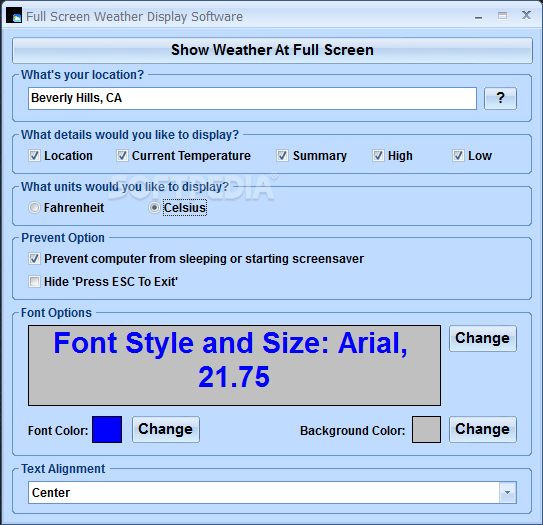Click the 'Text Alignment' group label
543x525 pixels.
[63, 469]
